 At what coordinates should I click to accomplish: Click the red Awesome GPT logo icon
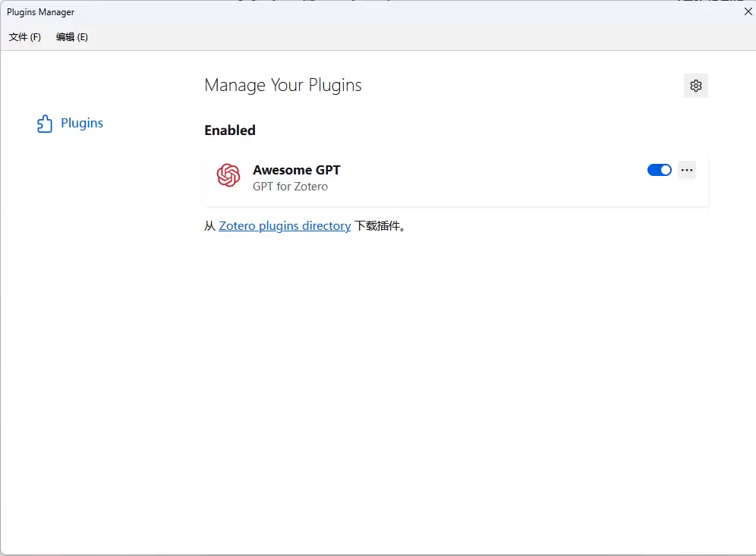(x=228, y=175)
